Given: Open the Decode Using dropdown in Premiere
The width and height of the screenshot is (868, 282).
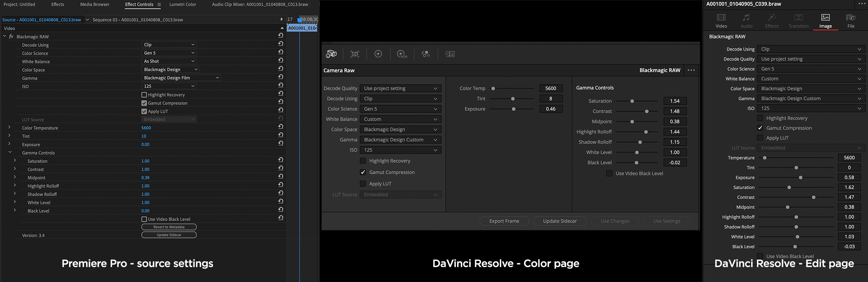Looking at the screenshot, I should 169,44.
